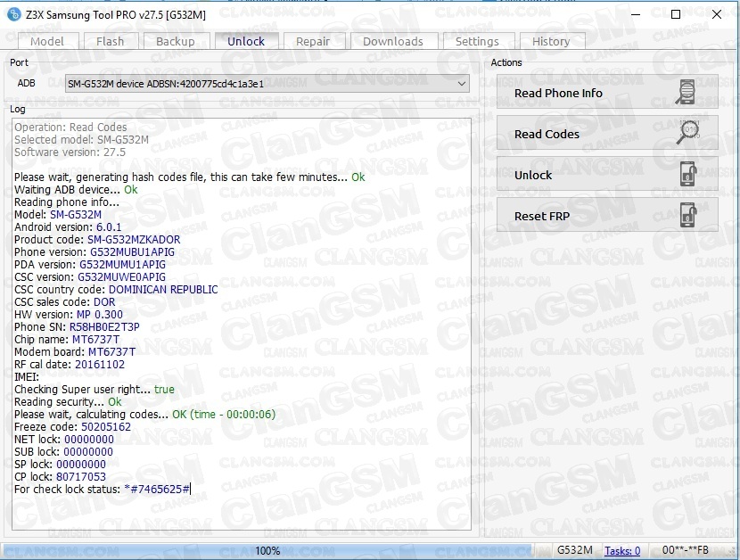740x560 pixels.
Task: Click the SUB lock 00000000 line
Action: point(63,452)
